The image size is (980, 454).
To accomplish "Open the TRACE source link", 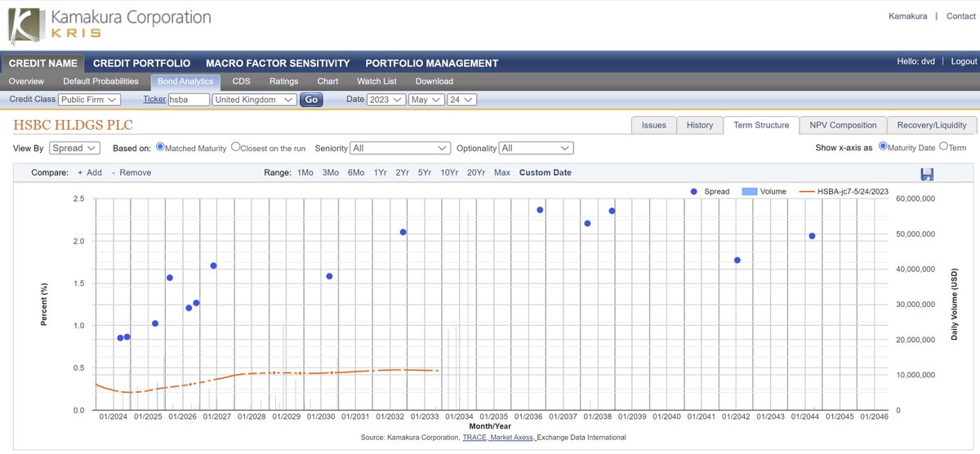I will [x=474, y=438].
